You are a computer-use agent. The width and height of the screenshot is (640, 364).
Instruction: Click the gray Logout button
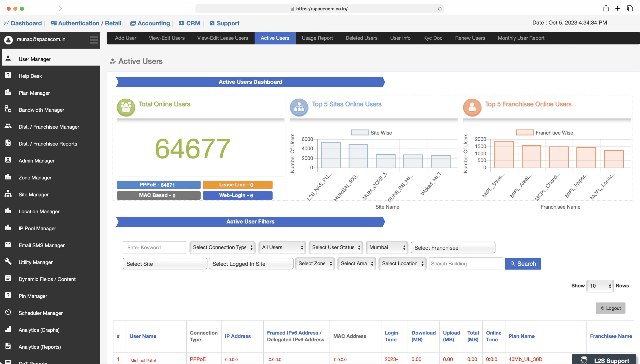(x=610, y=308)
